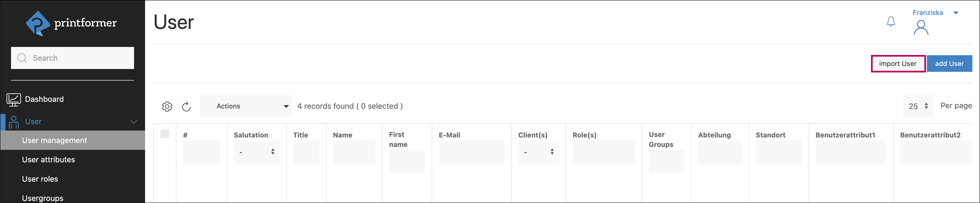
Task: Open the Actions dropdown
Action: [x=246, y=106]
